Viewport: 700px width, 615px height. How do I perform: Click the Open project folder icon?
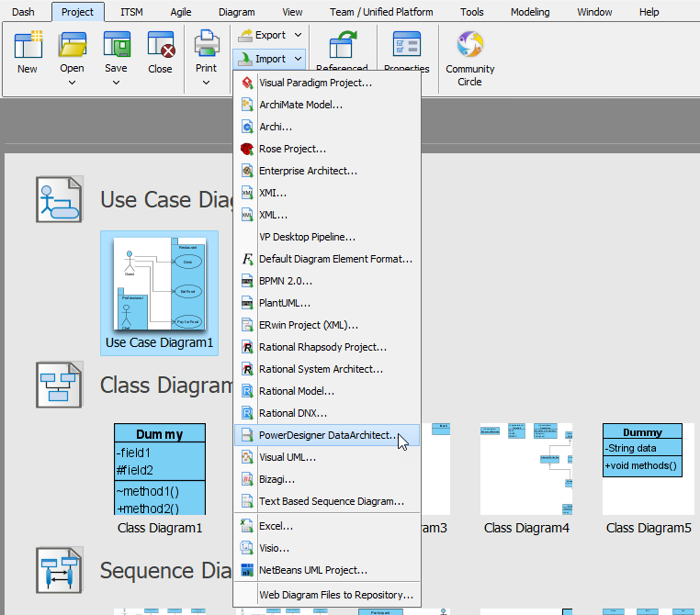point(73,44)
